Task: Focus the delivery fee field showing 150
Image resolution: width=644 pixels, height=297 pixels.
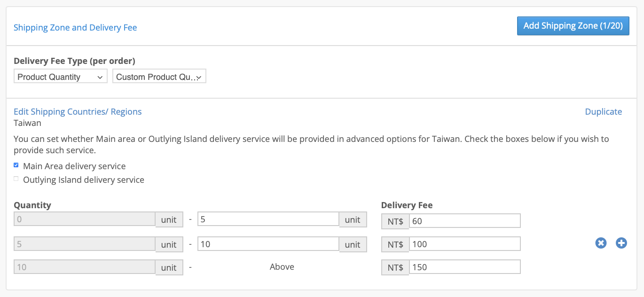Action: (x=464, y=267)
